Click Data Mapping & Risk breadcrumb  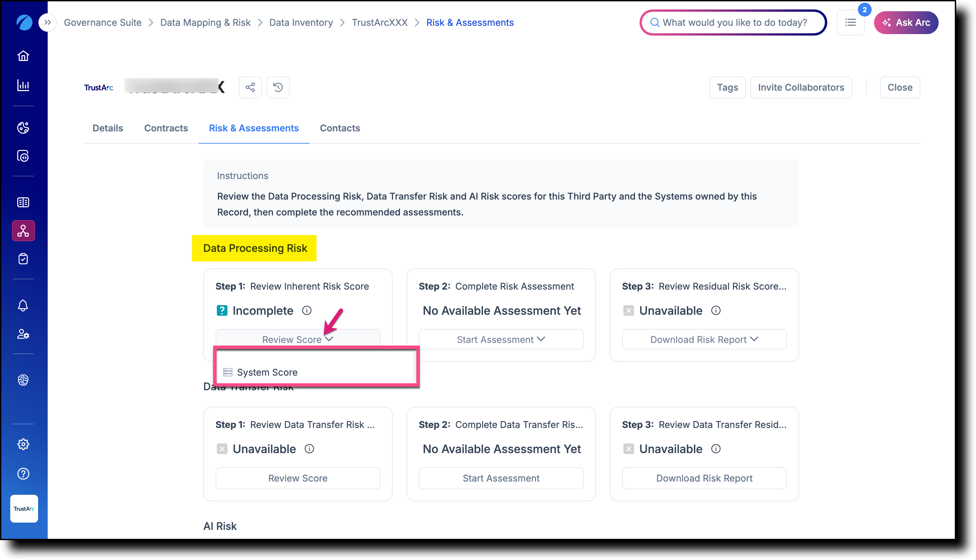pyautogui.click(x=206, y=22)
